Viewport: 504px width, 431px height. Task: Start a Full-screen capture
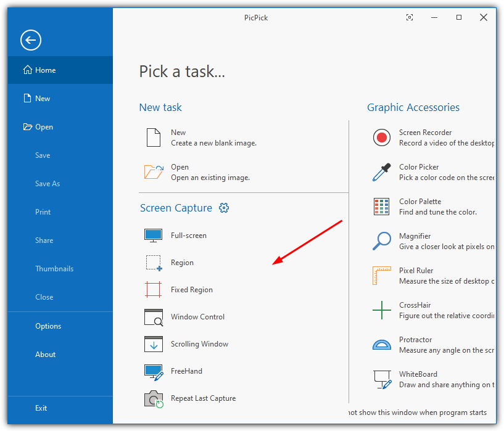175,236
